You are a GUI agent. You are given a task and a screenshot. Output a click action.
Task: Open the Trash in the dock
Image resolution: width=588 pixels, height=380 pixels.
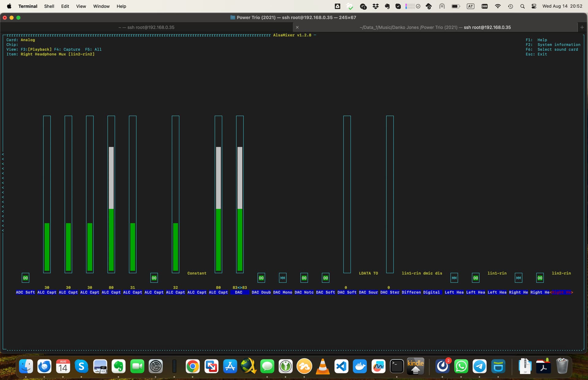click(562, 366)
